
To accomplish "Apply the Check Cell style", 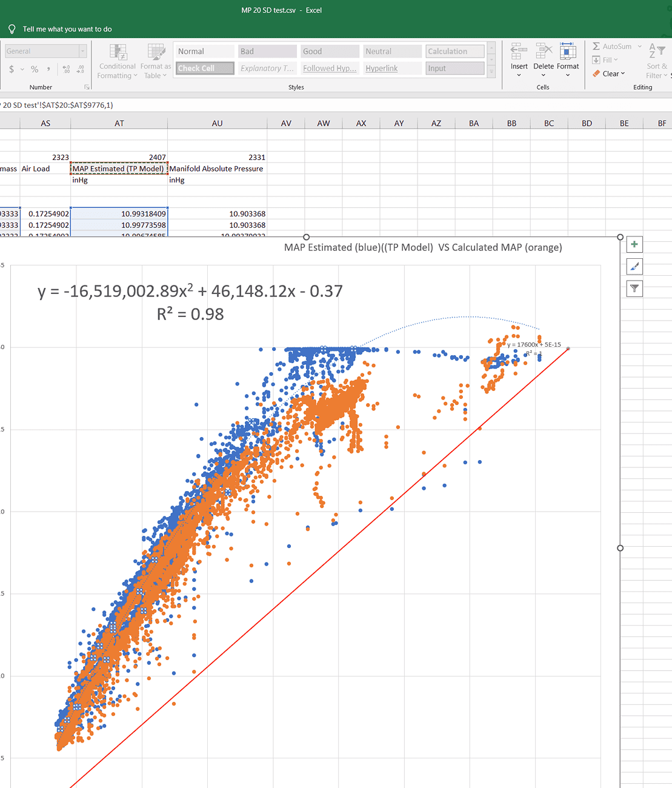I will point(205,68).
